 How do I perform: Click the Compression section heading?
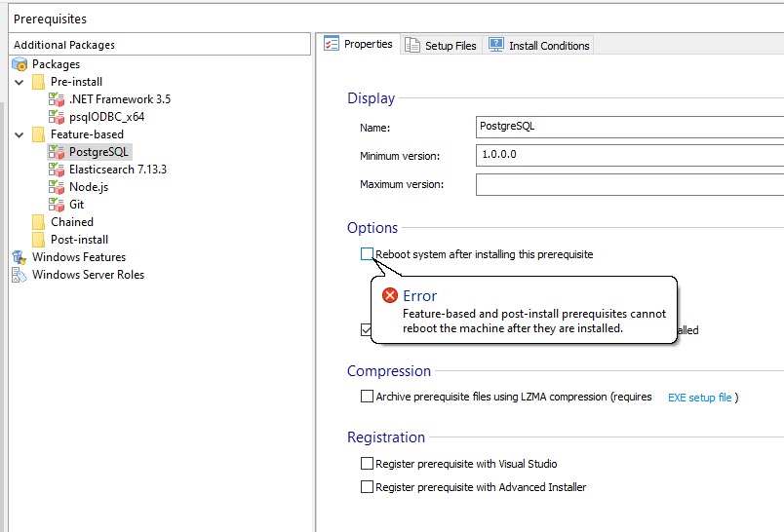coord(389,370)
